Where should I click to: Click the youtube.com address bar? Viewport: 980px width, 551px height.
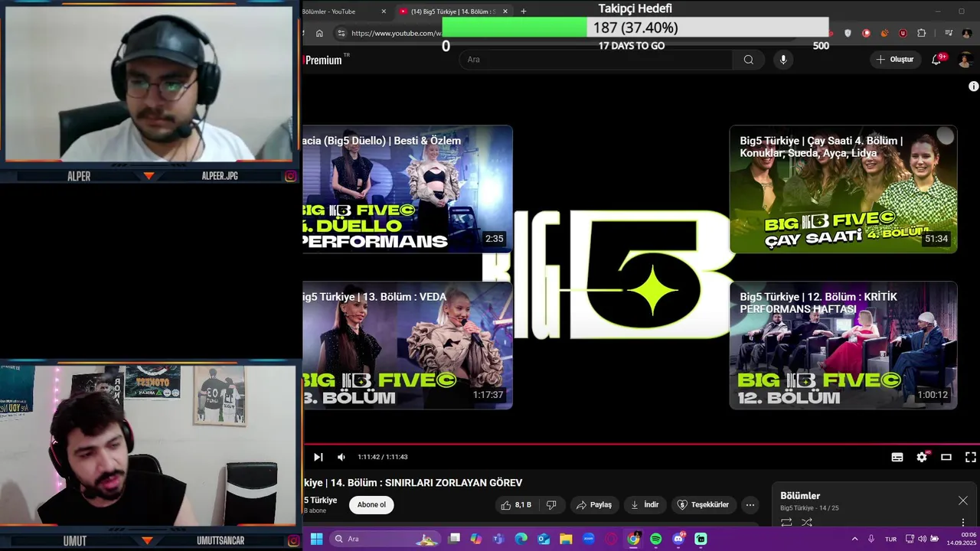pyautogui.click(x=396, y=33)
